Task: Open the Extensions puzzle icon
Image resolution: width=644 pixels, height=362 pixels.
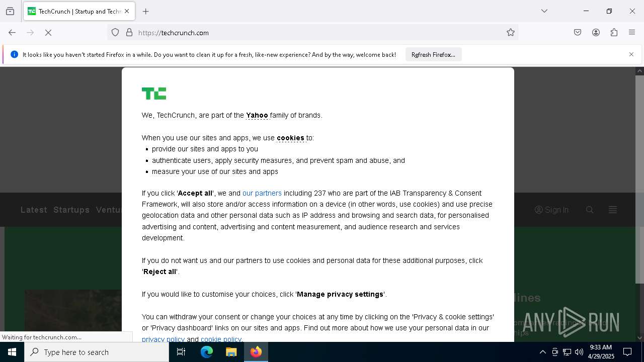Action: (x=614, y=33)
